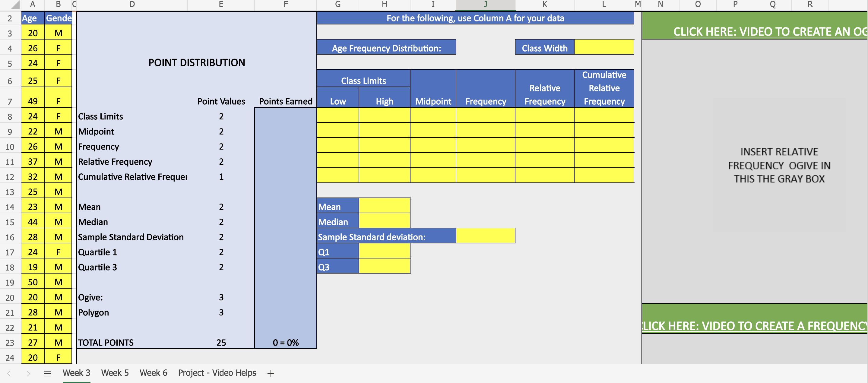The width and height of the screenshot is (868, 383).
Task: Click the Sample Standard deviation yellow cell
Action: coord(485,236)
